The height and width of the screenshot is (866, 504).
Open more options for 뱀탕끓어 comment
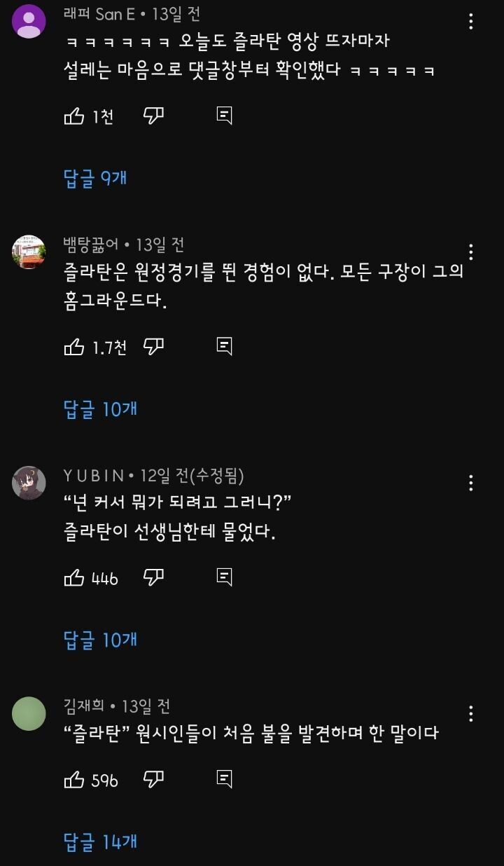[x=471, y=252]
